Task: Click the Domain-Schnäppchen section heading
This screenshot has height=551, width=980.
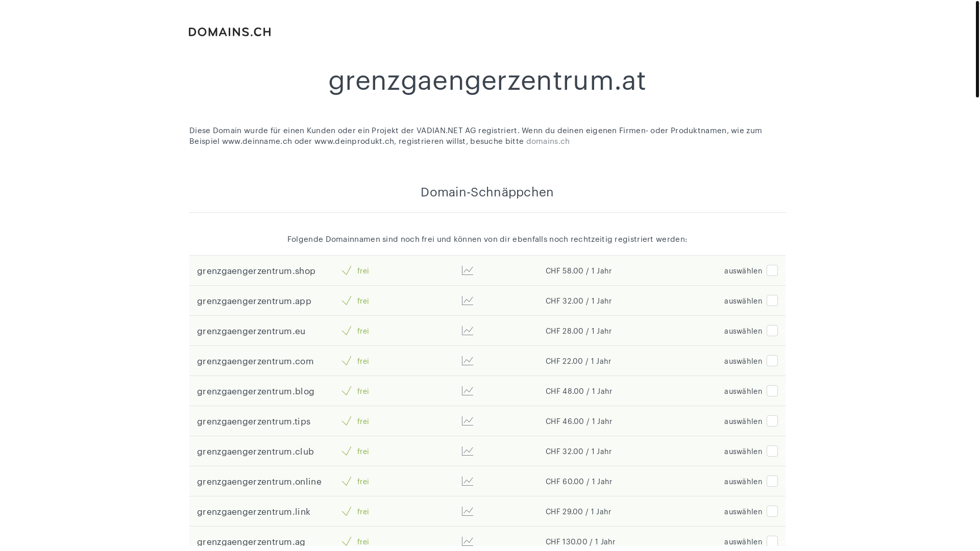Action: (487, 192)
